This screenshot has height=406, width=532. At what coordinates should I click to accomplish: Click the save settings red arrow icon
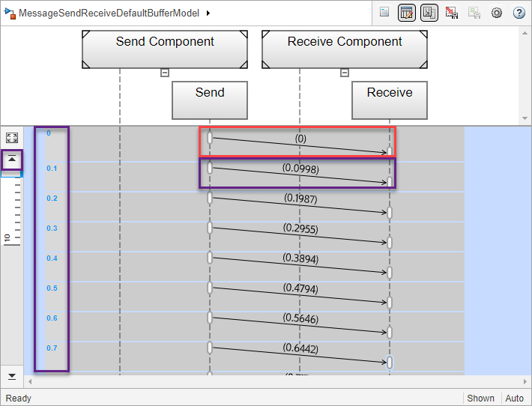(x=452, y=13)
